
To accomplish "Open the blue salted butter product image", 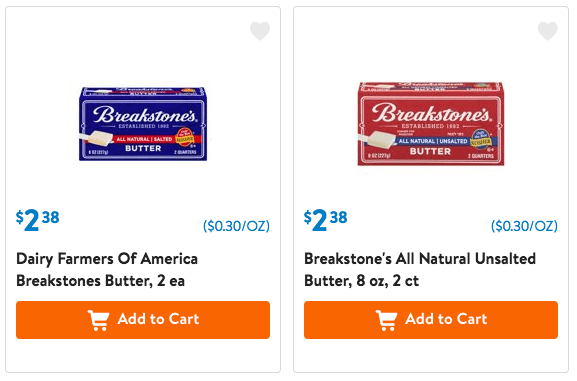I will click(143, 124).
